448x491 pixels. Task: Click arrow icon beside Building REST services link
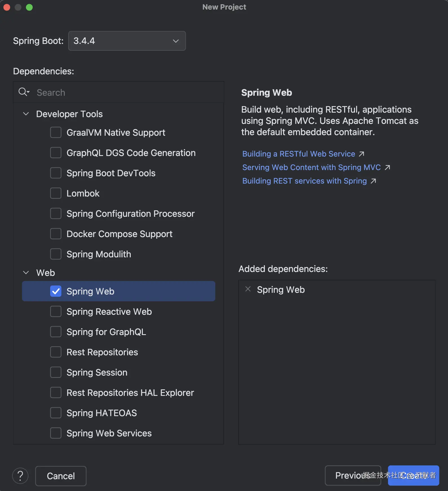(373, 181)
